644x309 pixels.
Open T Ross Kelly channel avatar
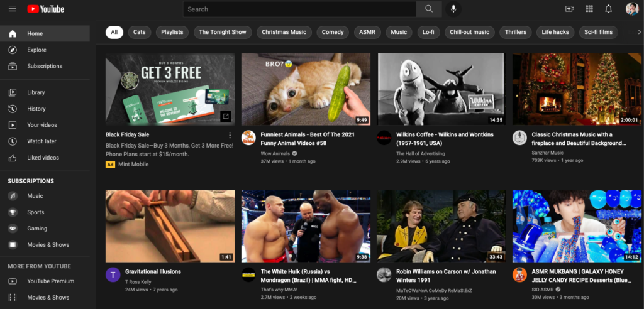(x=113, y=274)
